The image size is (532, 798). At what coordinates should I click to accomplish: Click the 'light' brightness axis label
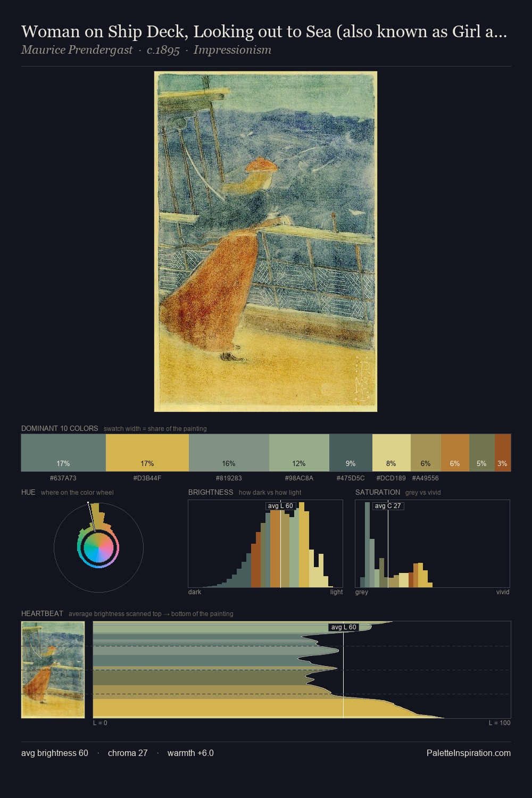tap(337, 592)
